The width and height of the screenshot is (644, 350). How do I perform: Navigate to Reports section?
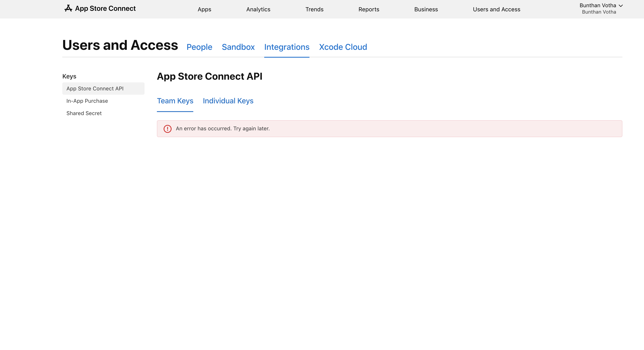368,9
